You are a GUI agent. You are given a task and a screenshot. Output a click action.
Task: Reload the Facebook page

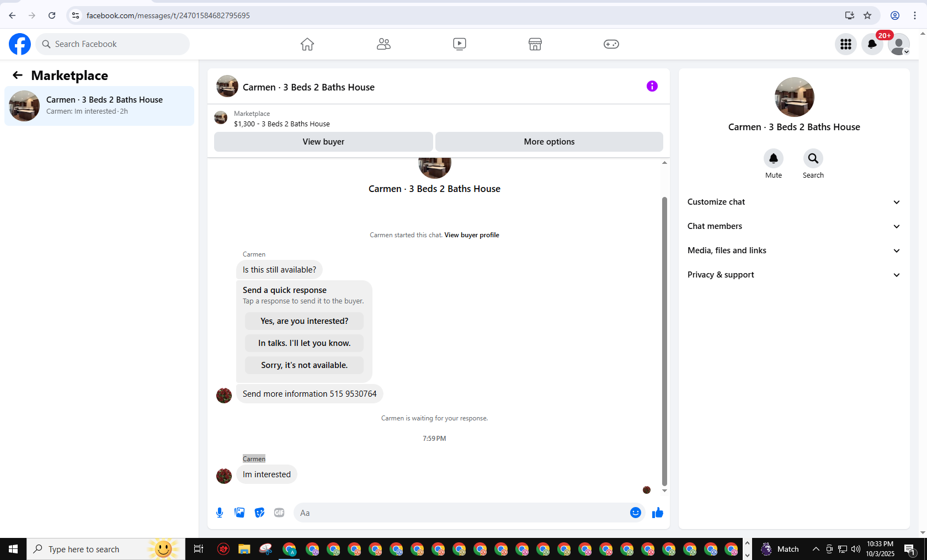(x=52, y=15)
